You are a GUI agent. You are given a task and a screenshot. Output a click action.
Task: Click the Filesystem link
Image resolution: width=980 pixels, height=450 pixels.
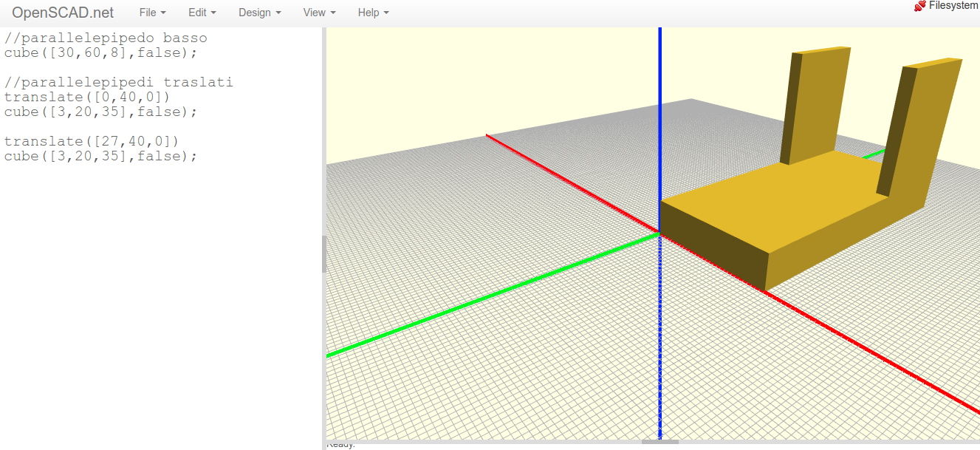(953, 6)
